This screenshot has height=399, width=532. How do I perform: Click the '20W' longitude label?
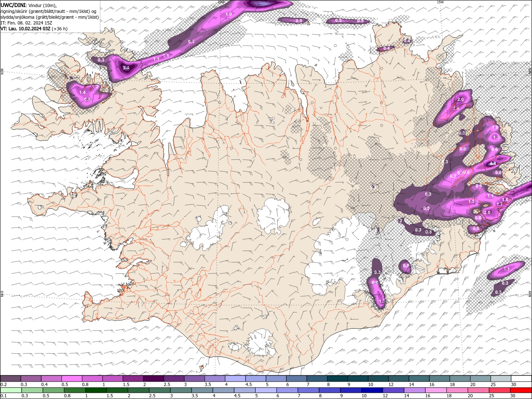pos(222,2)
